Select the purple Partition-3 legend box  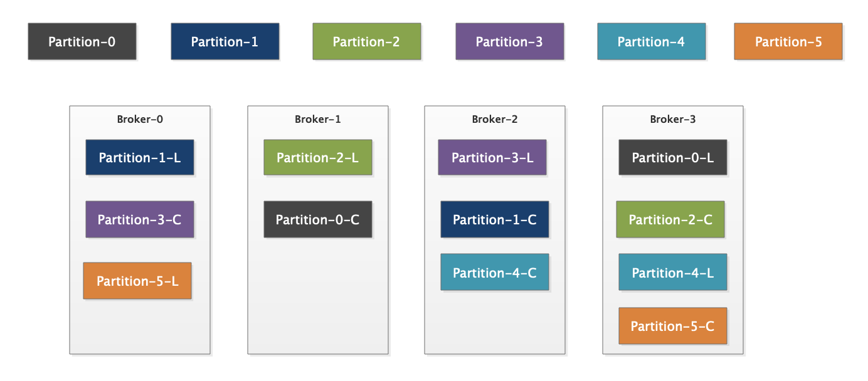[x=509, y=42]
